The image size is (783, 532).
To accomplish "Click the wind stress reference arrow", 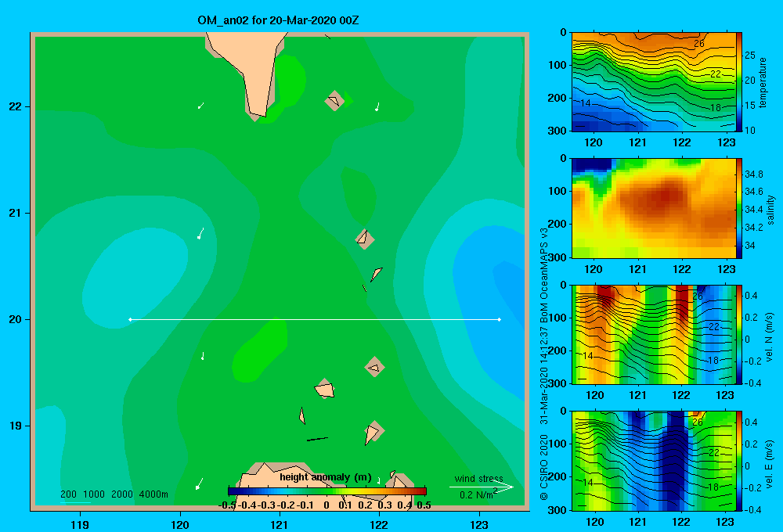I will (482, 487).
